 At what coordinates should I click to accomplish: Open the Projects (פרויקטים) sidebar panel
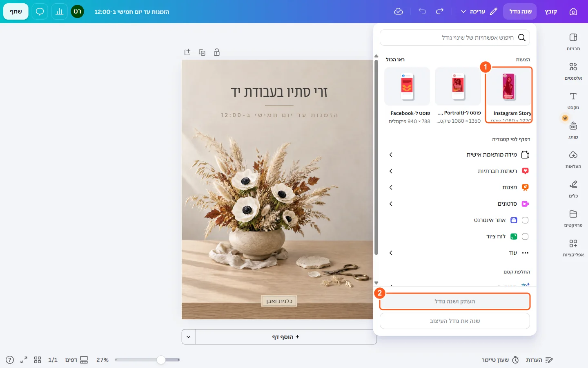pyautogui.click(x=573, y=219)
